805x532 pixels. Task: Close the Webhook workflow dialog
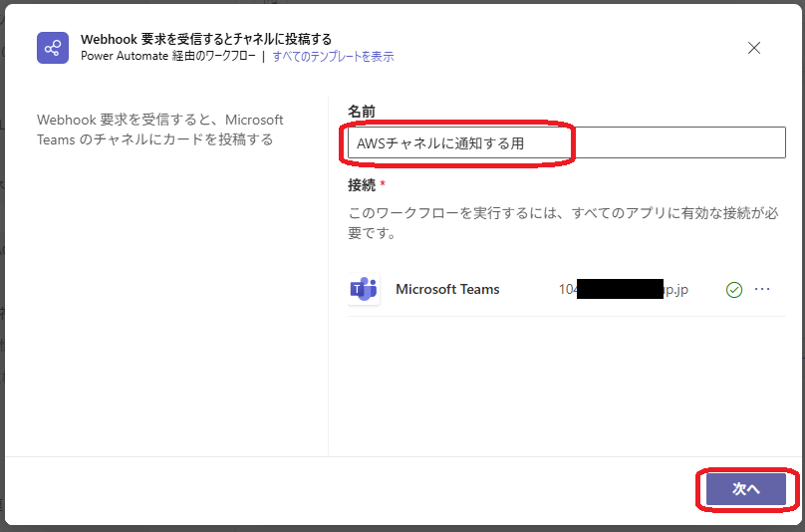(x=753, y=48)
